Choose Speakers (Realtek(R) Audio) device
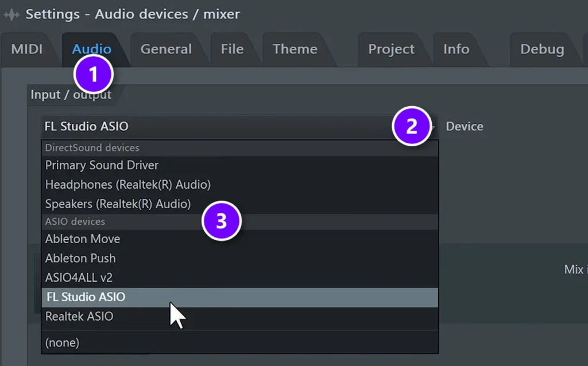The height and width of the screenshot is (366, 588). coord(239,204)
